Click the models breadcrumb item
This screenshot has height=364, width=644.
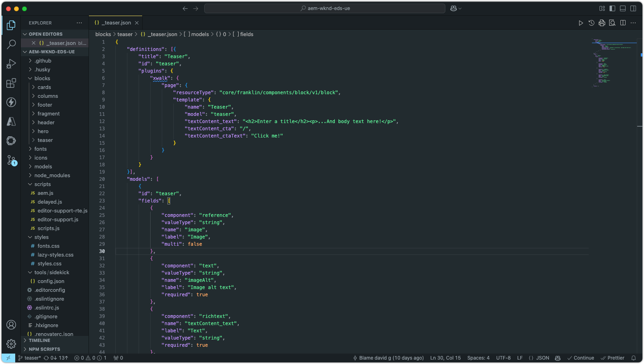199,34
